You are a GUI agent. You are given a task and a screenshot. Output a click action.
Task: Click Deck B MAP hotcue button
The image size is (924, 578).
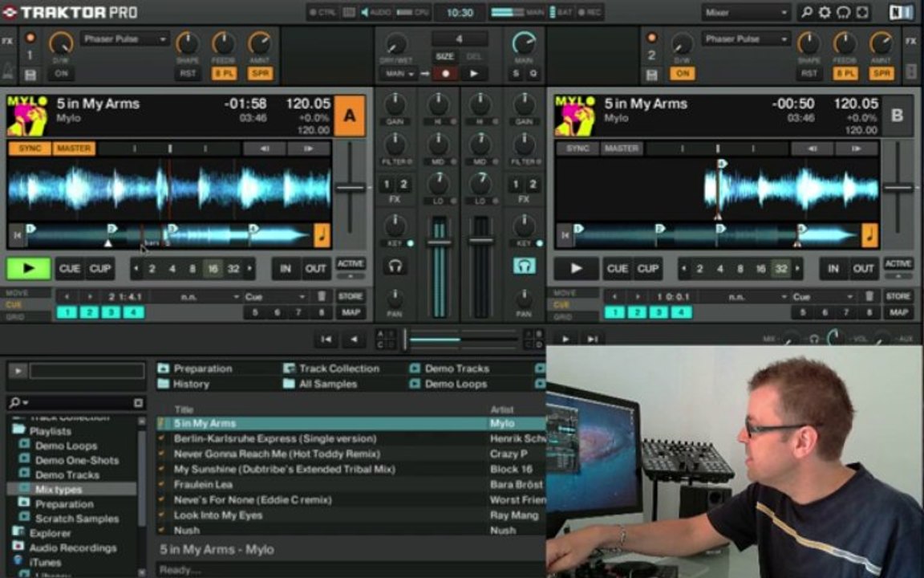(x=898, y=312)
